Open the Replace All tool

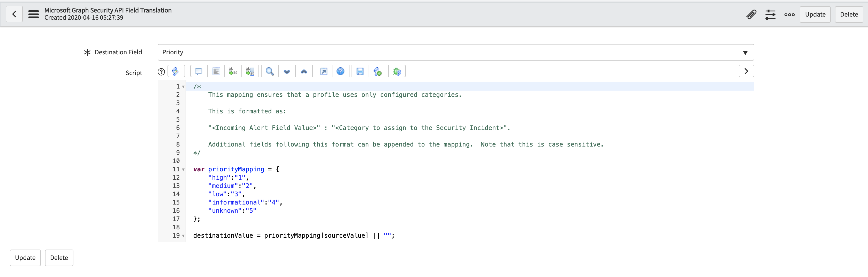[x=250, y=71]
